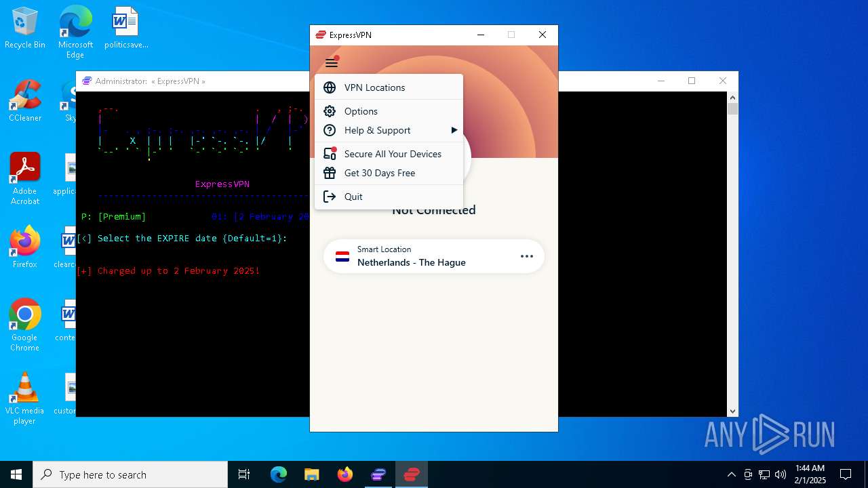The image size is (868, 488).
Task: Click console scrollbar up arrow
Action: pos(732,98)
